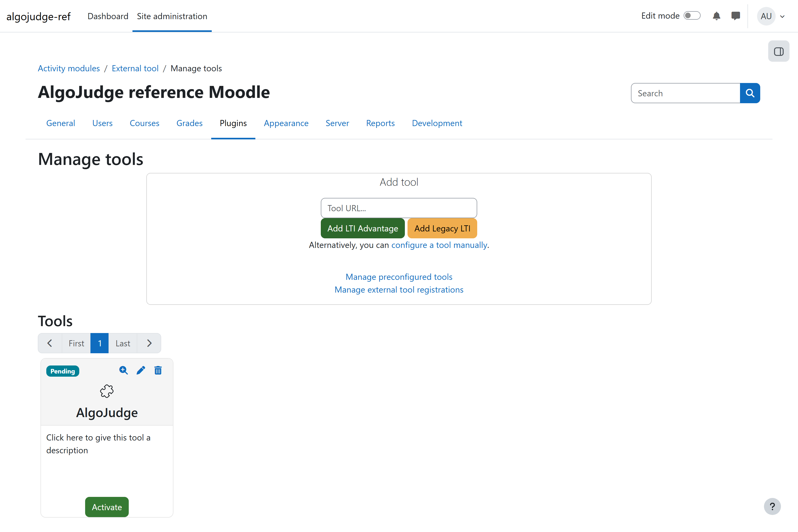Go to next page of tools

coord(149,343)
